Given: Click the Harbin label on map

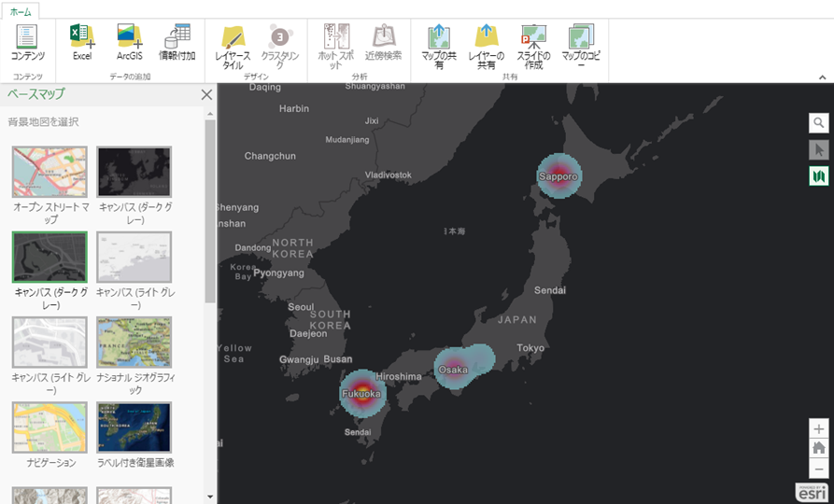Looking at the screenshot, I should point(294,108).
